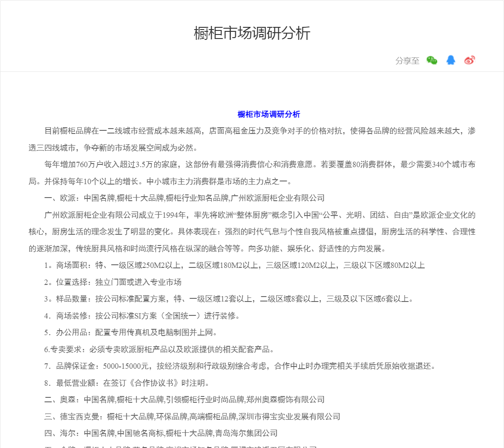Click item '1。商场面积'
Viewport: 504px width, 448px height.
point(235,265)
